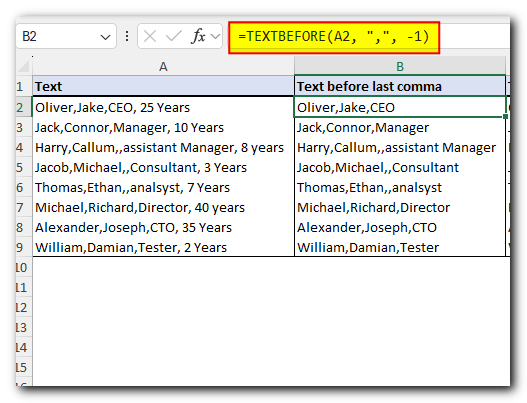Click cell "Michael,Richard,Director, 40 years"
This screenshot has width=527, height=403.
pyautogui.click(x=163, y=207)
